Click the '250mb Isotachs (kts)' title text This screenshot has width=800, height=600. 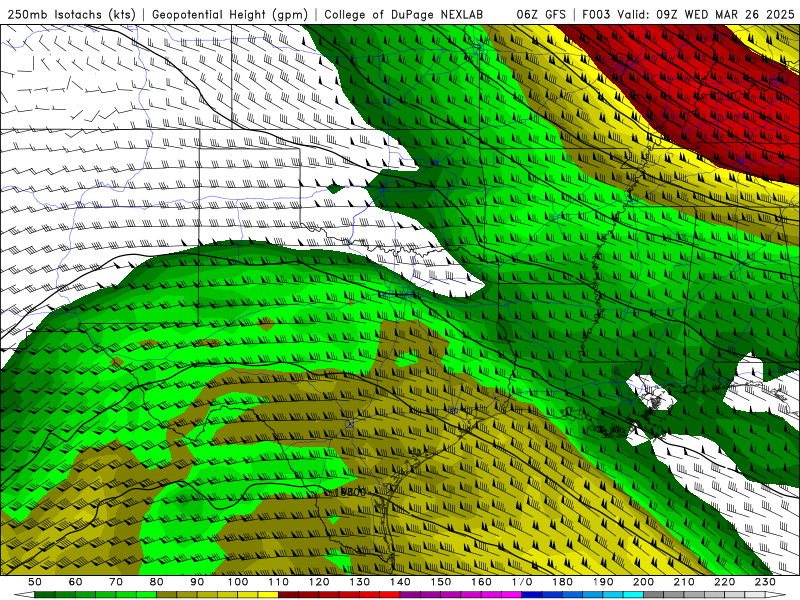pos(71,15)
